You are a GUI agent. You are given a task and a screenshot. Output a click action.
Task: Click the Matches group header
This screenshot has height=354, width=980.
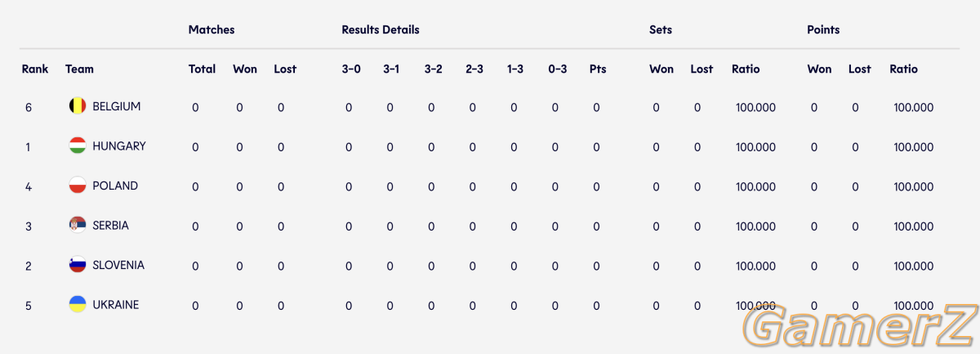point(212,29)
